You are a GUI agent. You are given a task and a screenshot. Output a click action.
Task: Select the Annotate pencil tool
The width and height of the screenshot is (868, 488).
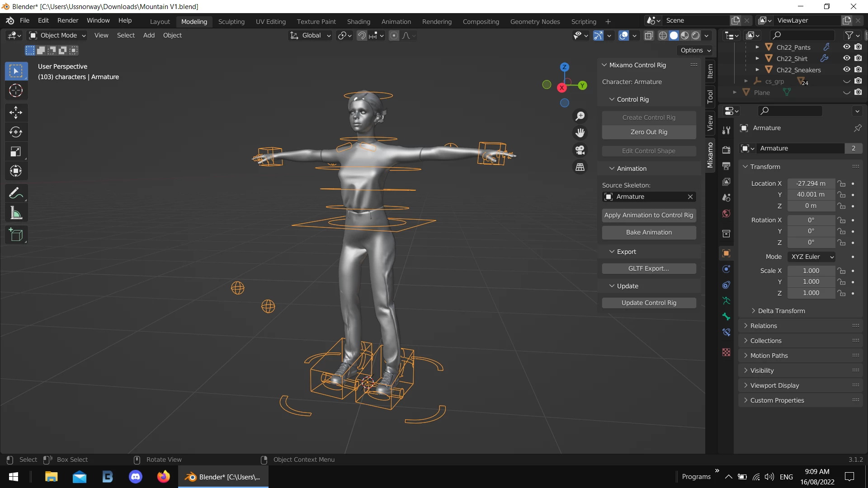coord(16,193)
